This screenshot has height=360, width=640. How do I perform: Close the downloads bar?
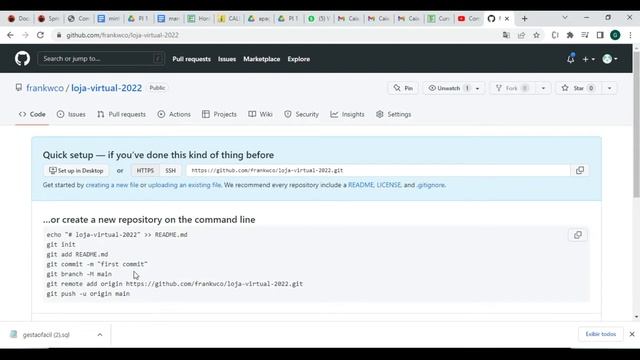632,334
